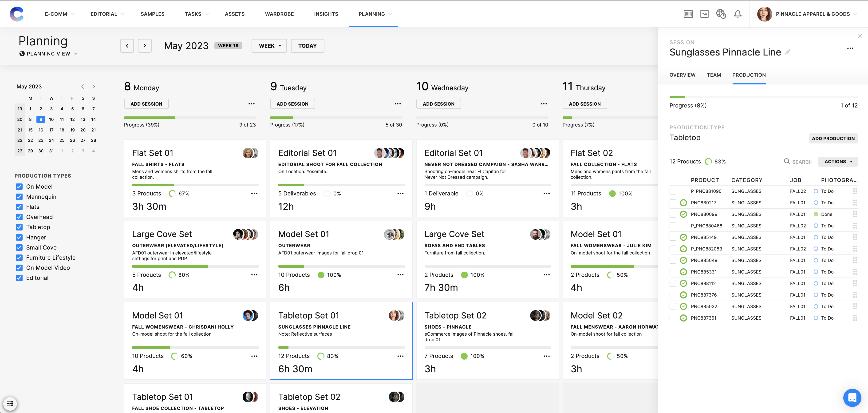Click the session progress bar (8%)
Viewport: 868px width, 413px height.
coord(764,97)
